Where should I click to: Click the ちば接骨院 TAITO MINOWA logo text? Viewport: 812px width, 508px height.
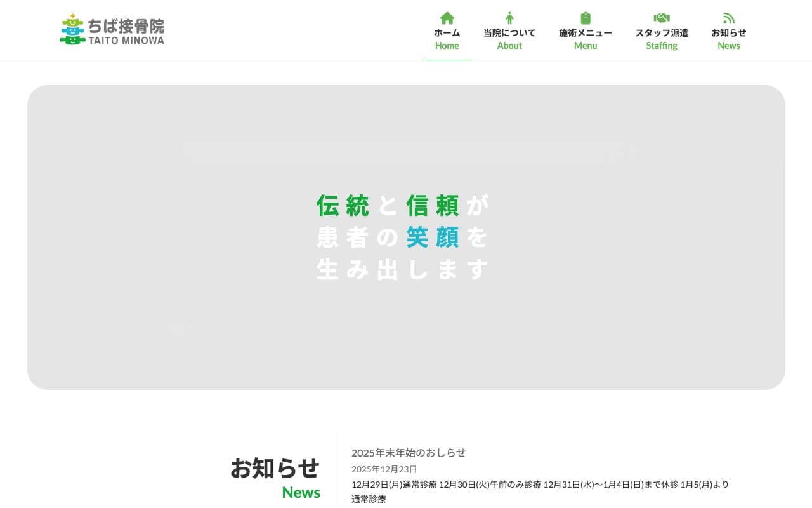click(126, 31)
